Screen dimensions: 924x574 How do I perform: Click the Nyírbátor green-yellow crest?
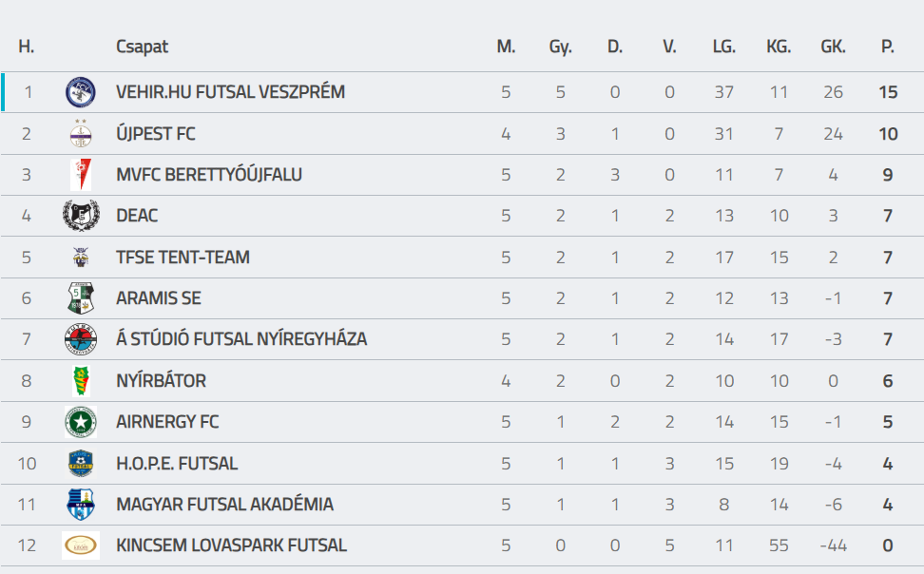click(81, 381)
